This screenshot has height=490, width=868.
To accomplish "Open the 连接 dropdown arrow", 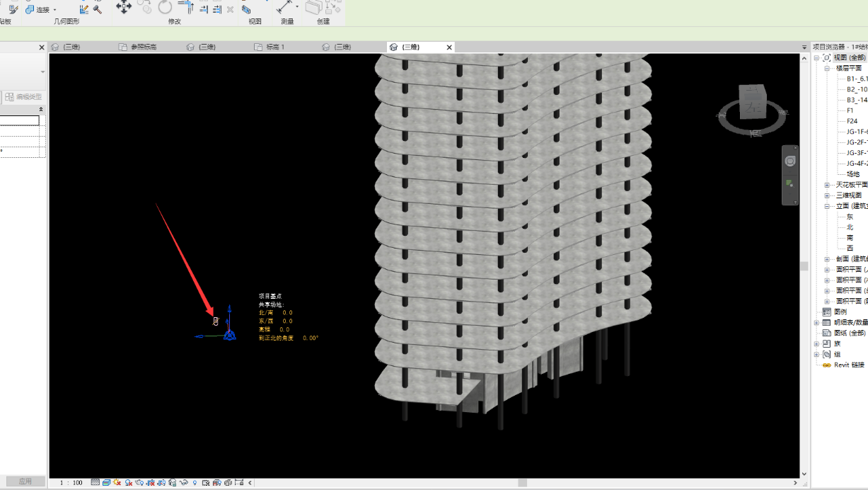I will click(54, 10).
